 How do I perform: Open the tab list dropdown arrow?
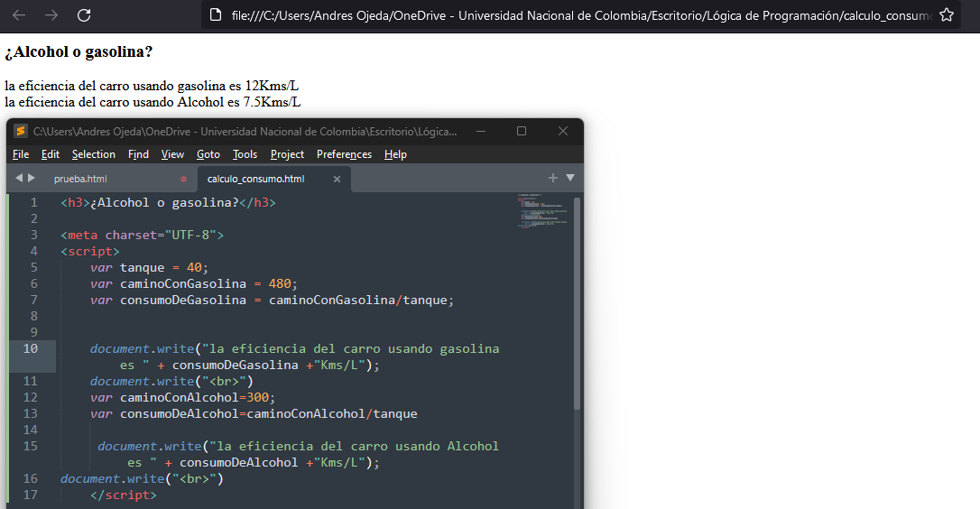[x=570, y=178]
